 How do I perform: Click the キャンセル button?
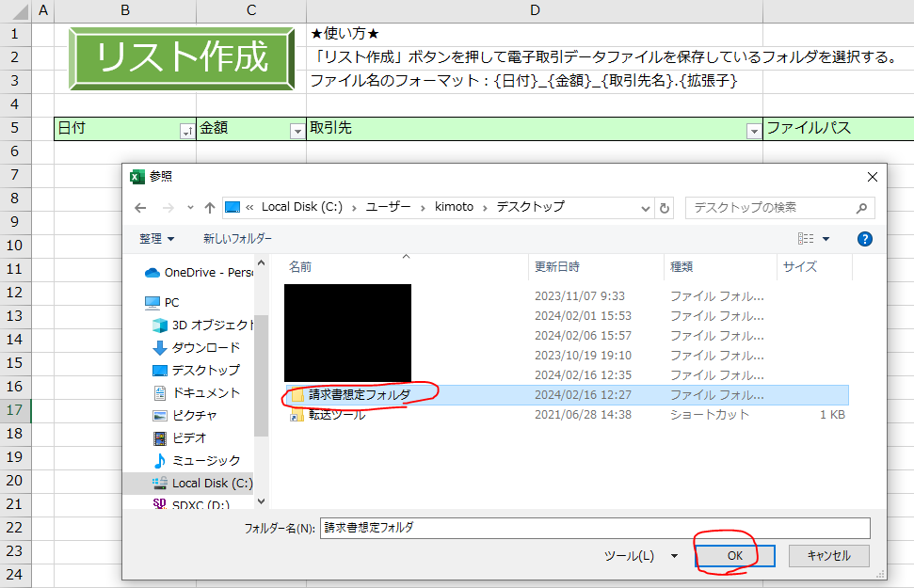coord(829,556)
